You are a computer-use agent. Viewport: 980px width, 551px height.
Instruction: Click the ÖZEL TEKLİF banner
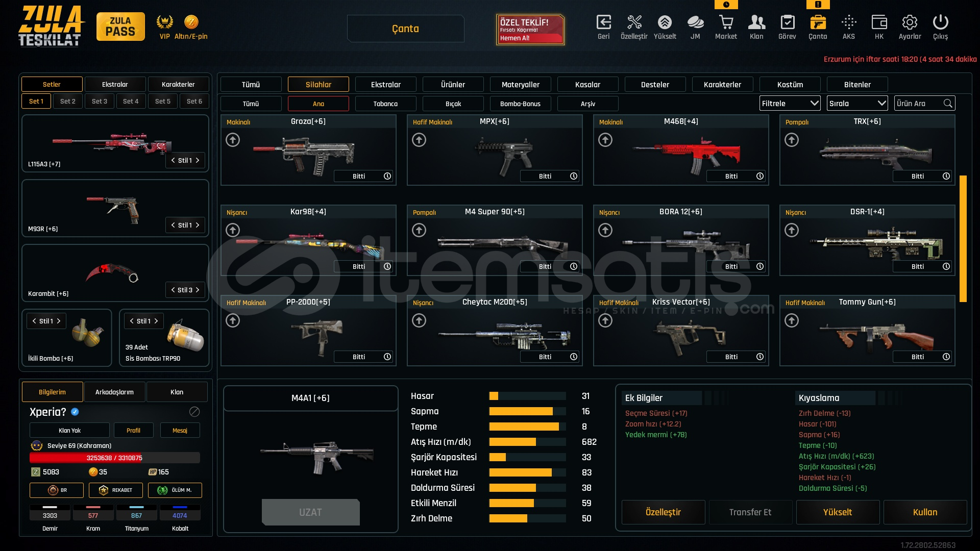(530, 30)
